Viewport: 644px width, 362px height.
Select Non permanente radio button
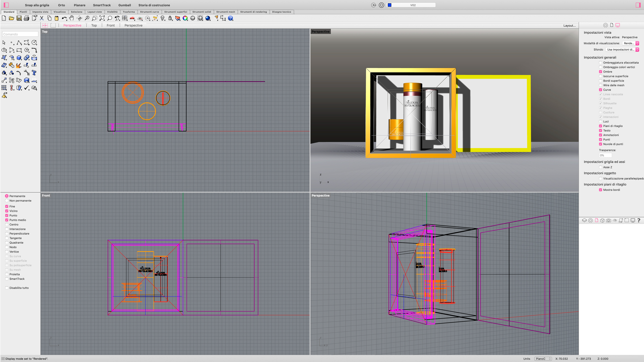click(x=7, y=201)
